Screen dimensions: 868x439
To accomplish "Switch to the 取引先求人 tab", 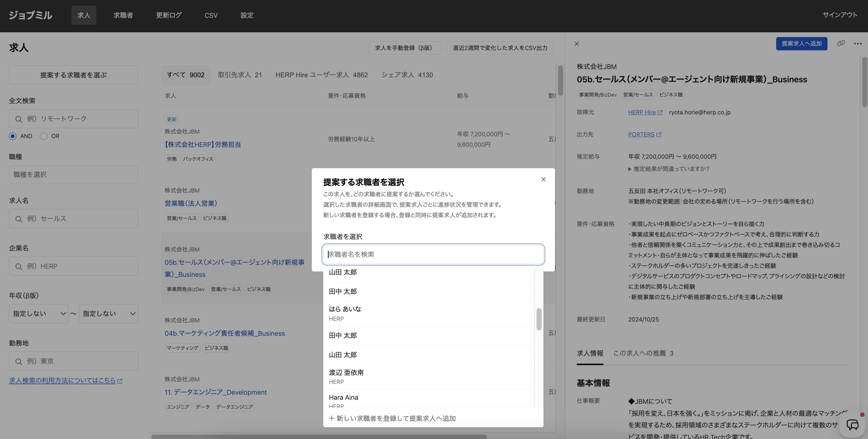I will coord(240,75).
